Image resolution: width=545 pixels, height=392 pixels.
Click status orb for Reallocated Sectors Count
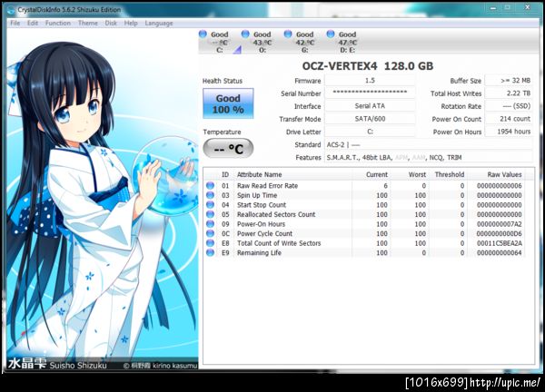tap(210, 214)
